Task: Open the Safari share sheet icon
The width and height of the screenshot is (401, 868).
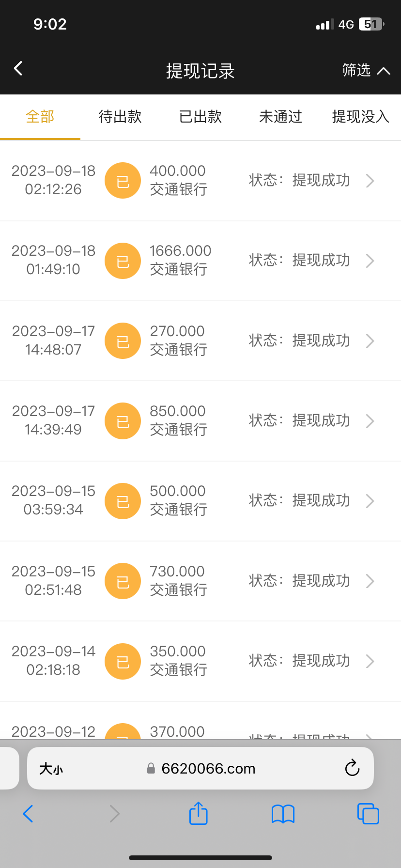Action: 198,813
